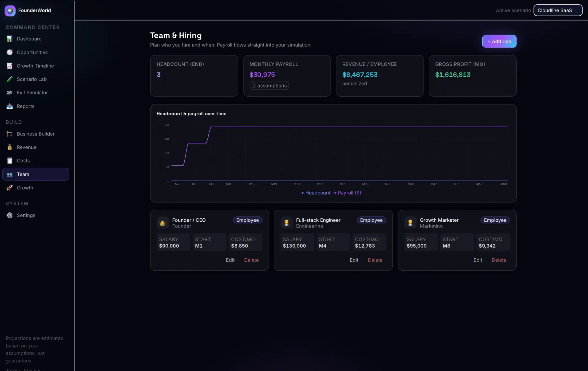
Task: Open the Active scenario Cloudline SaaS dropdown
Action: coord(558,10)
